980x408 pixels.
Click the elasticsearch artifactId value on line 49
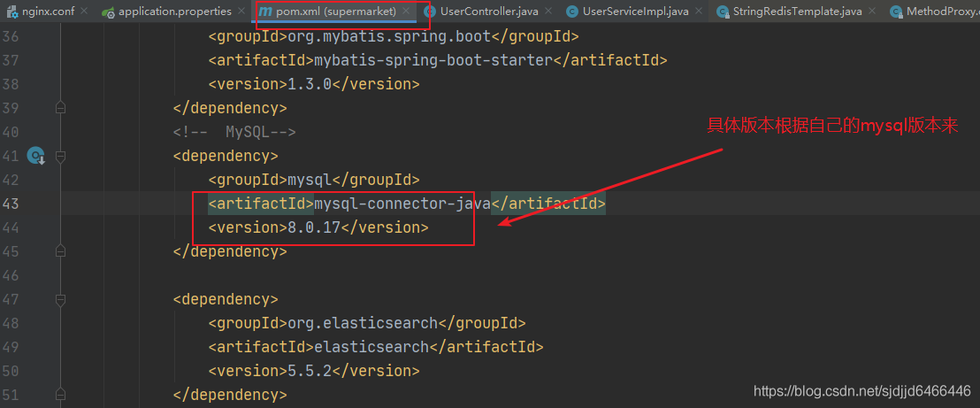pos(371,347)
